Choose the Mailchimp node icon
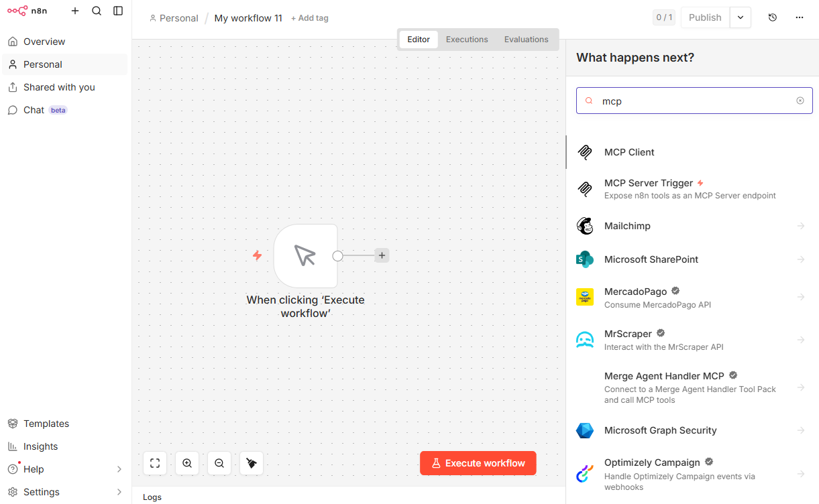The width and height of the screenshot is (819, 504). pyautogui.click(x=585, y=226)
